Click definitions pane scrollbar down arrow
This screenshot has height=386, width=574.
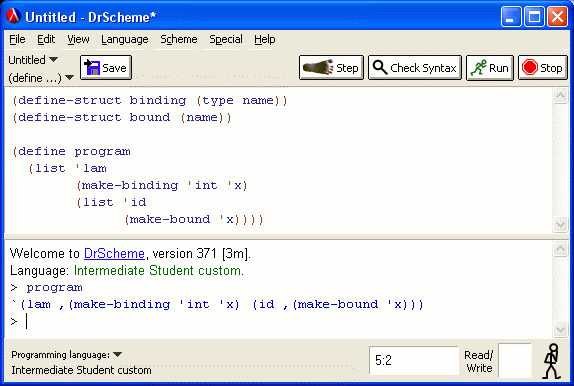tap(560, 224)
